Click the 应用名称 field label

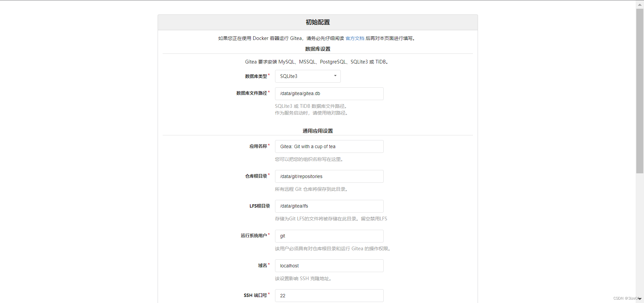[x=258, y=146]
